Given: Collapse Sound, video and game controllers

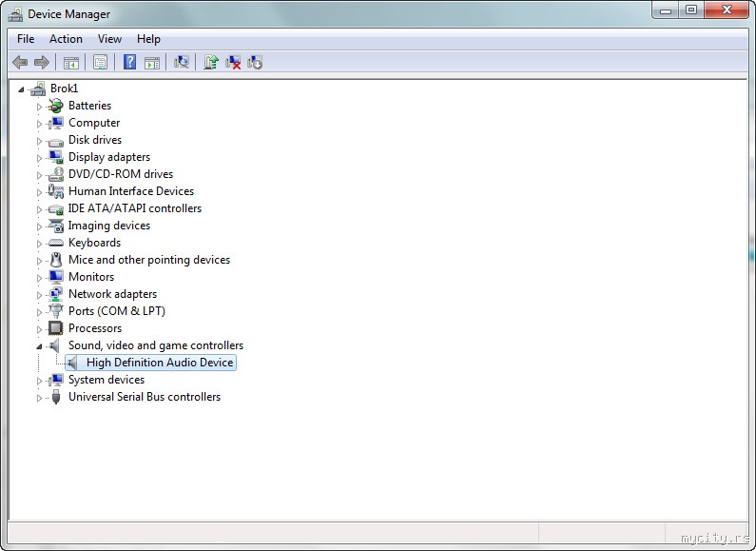Looking at the screenshot, I should (39, 346).
